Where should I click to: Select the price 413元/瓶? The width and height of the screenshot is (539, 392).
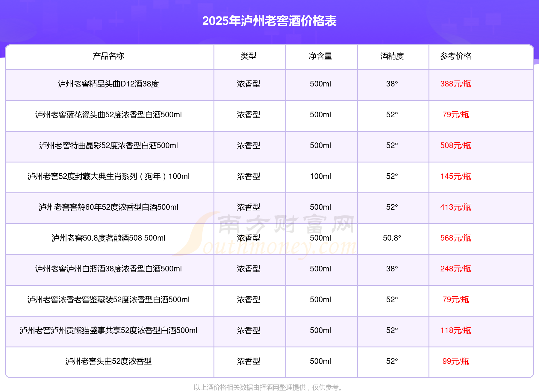(456, 207)
